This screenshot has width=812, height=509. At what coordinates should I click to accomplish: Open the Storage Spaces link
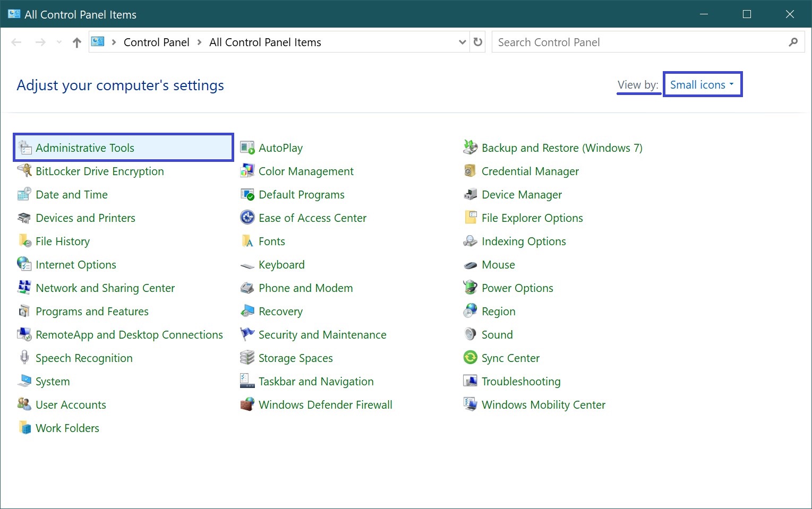click(296, 358)
